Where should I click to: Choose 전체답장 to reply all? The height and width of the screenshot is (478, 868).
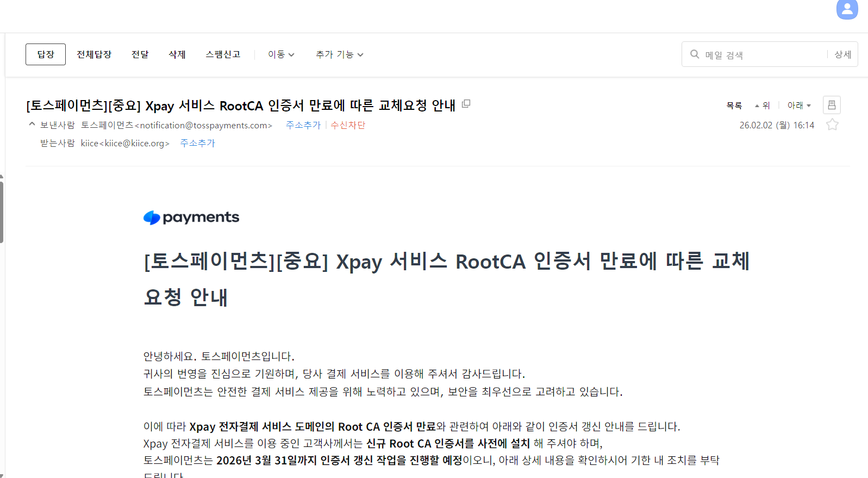pos(94,54)
